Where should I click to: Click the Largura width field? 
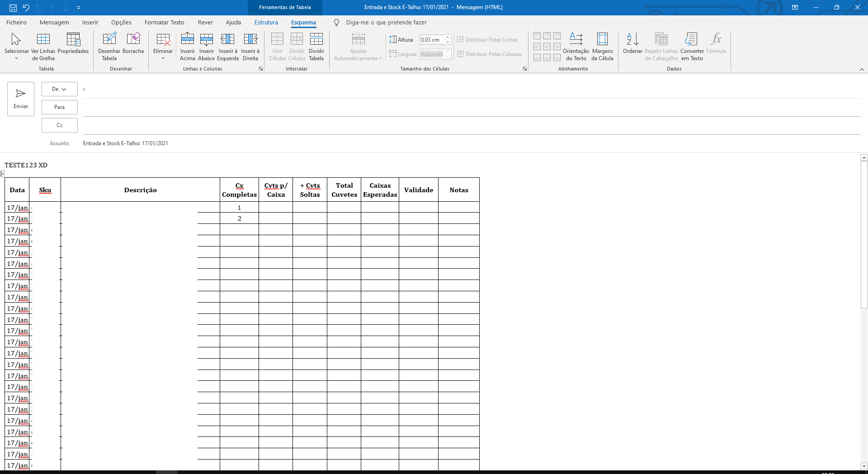pos(432,54)
